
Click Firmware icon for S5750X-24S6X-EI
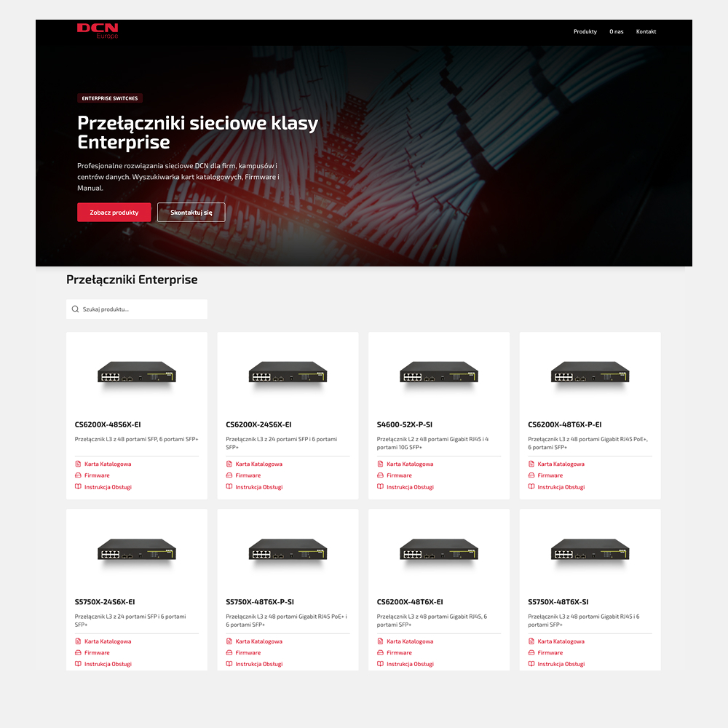coord(78,653)
